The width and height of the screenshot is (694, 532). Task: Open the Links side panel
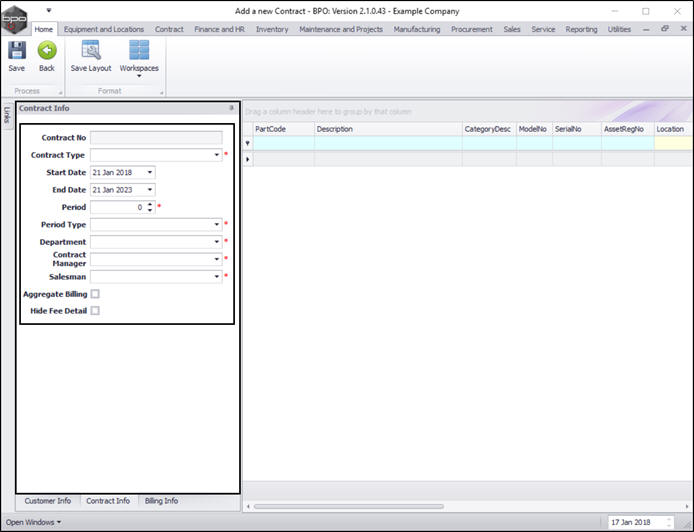(6, 115)
